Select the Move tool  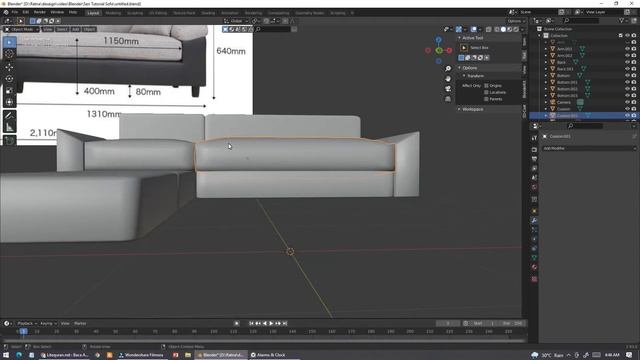point(9,67)
